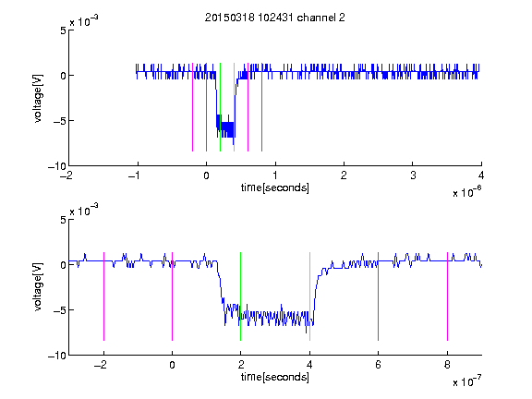This screenshot has height=399, width=532.
Task: Click the bottom plot's 'voltage[V]' y-axis label
Action: tap(38, 287)
